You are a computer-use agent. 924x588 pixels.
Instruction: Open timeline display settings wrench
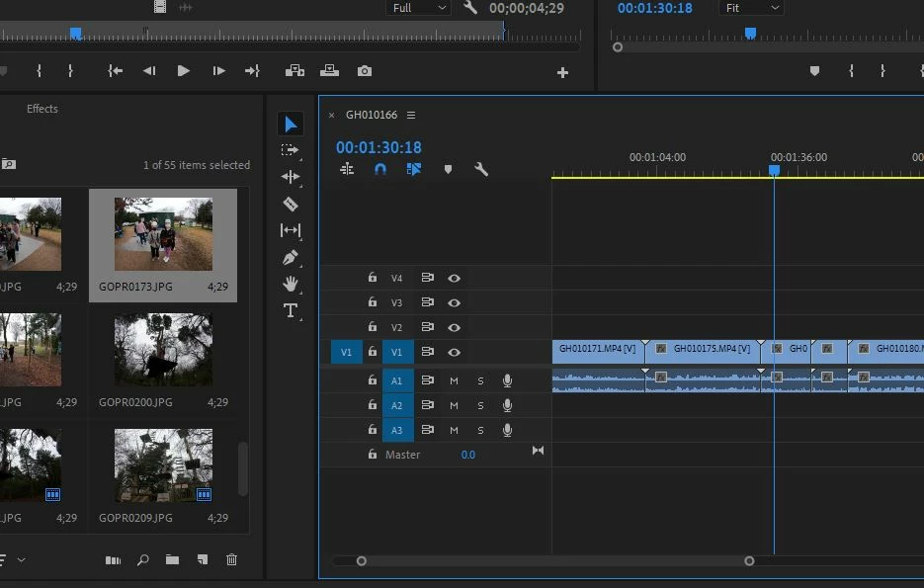[481, 169]
